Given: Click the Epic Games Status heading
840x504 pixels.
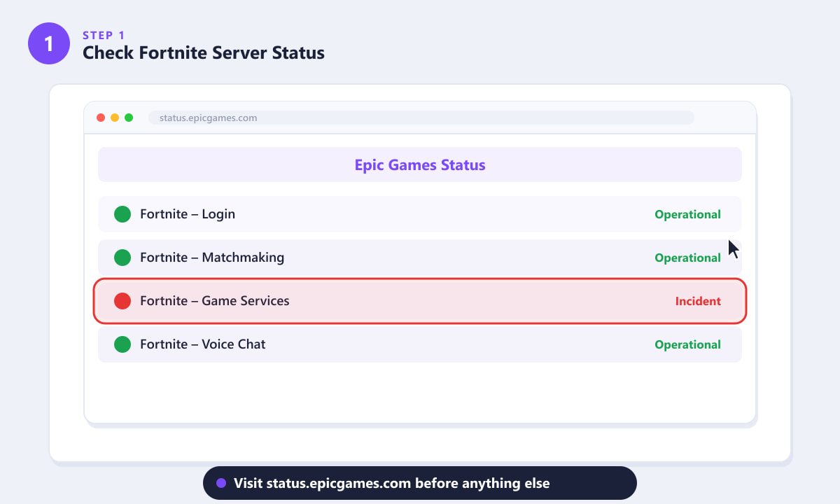Looking at the screenshot, I should pyautogui.click(x=420, y=165).
